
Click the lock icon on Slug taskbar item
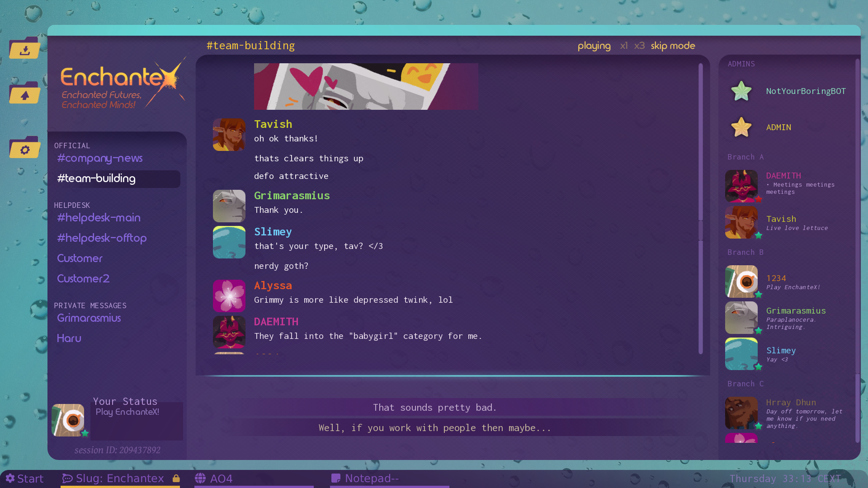pyautogui.click(x=176, y=478)
